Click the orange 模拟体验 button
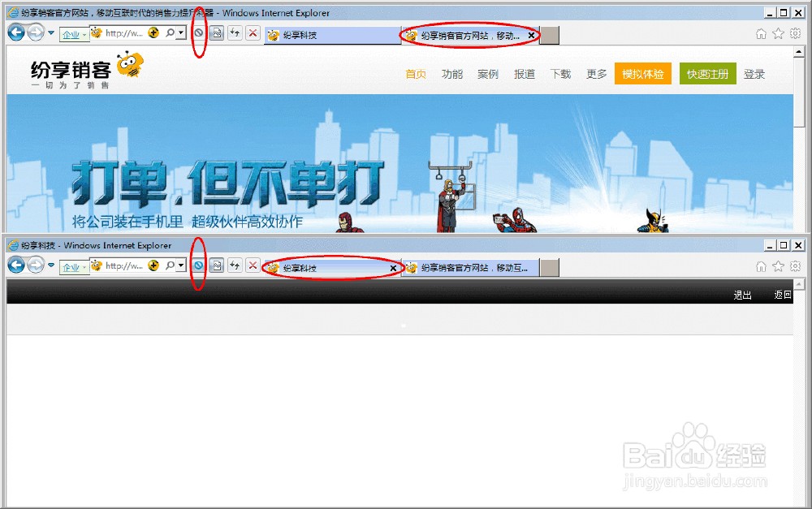This screenshot has height=509, width=812. pyautogui.click(x=642, y=73)
